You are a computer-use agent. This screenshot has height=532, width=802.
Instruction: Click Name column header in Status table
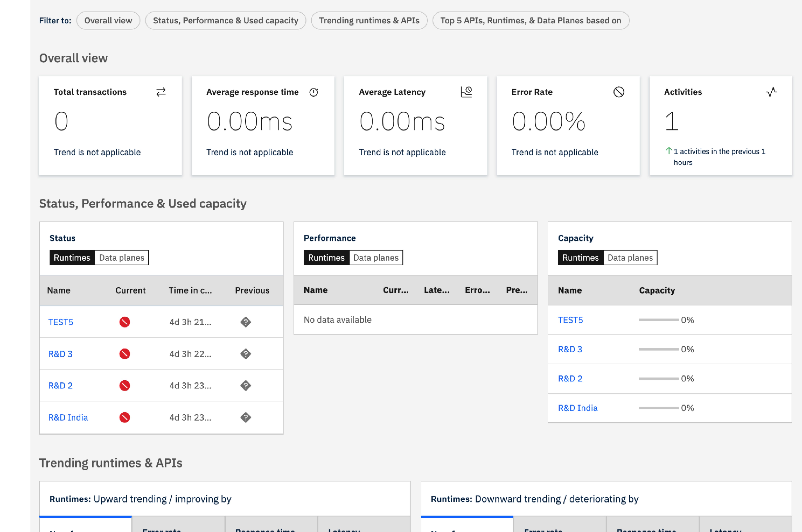pos(59,290)
